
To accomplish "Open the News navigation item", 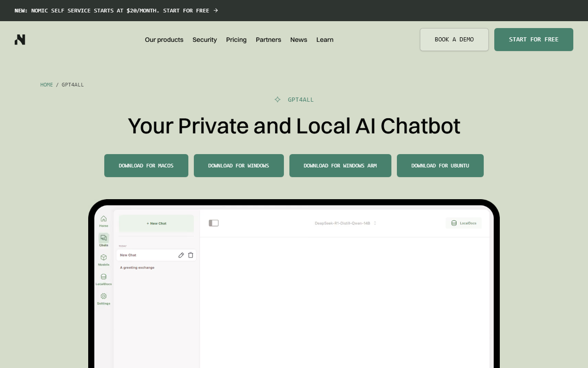I will tap(299, 40).
